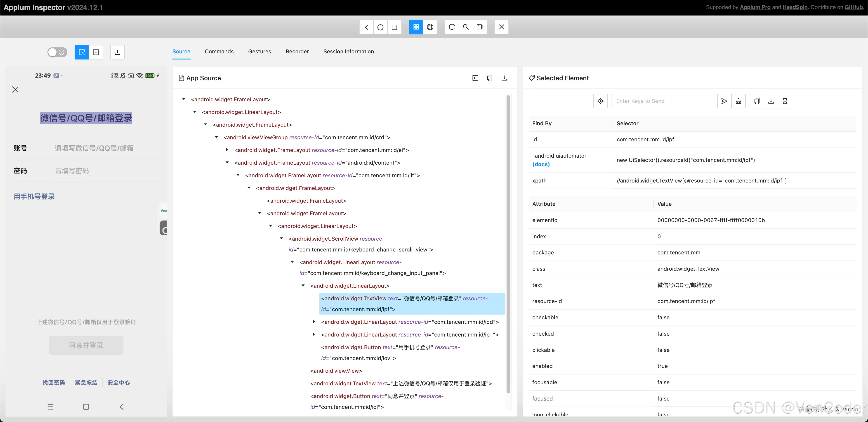The width and height of the screenshot is (868, 422).
Task: Open the Session Information tab
Action: pos(348,52)
